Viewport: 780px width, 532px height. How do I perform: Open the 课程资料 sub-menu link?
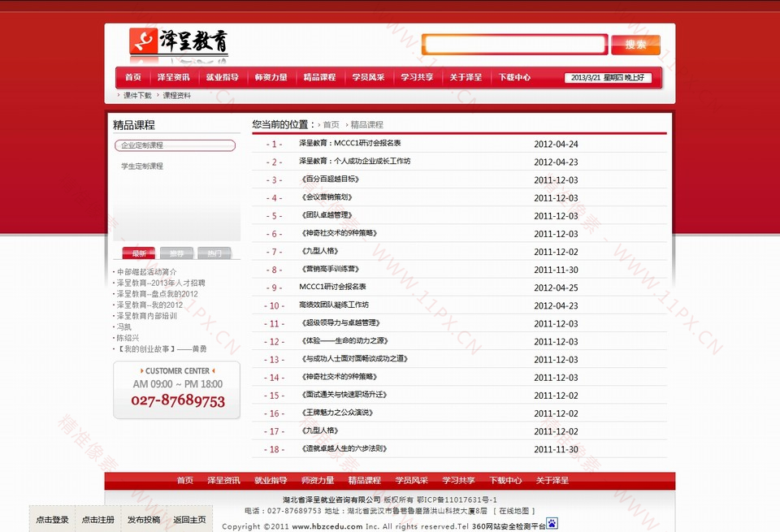(x=177, y=96)
